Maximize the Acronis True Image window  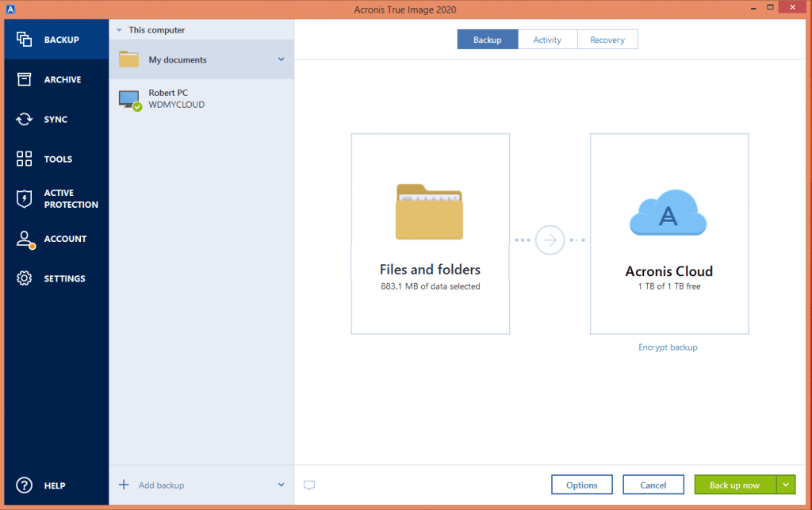pos(770,7)
